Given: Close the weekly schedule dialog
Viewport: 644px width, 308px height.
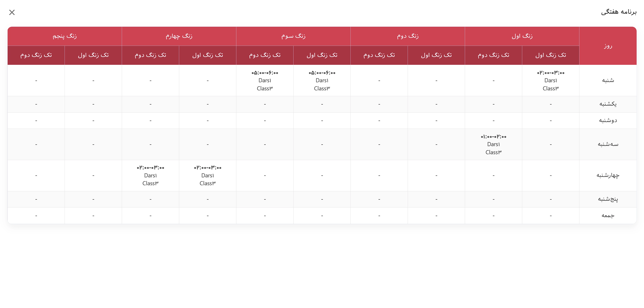Looking at the screenshot, I should [12, 12].
